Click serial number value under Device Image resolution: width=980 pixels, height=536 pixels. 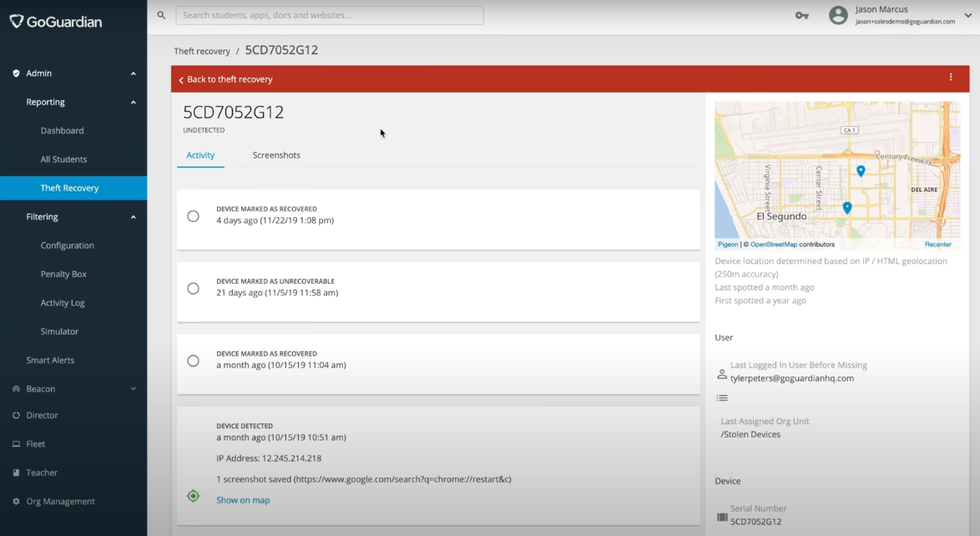(x=755, y=522)
